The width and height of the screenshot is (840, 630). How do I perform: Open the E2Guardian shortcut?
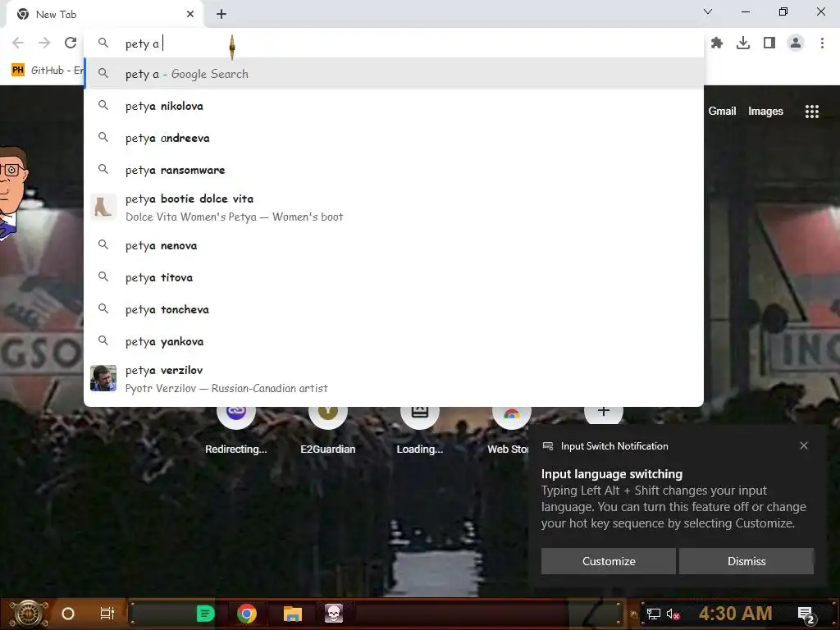tap(328, 431)
